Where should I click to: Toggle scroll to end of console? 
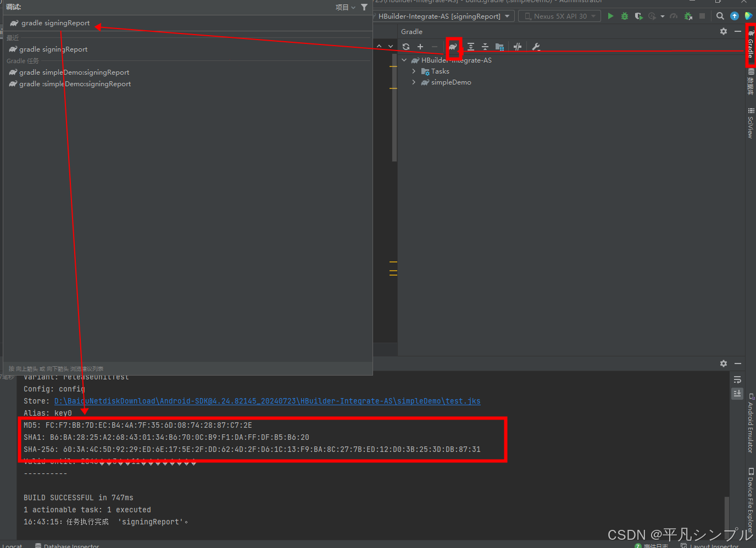[737, 393]
